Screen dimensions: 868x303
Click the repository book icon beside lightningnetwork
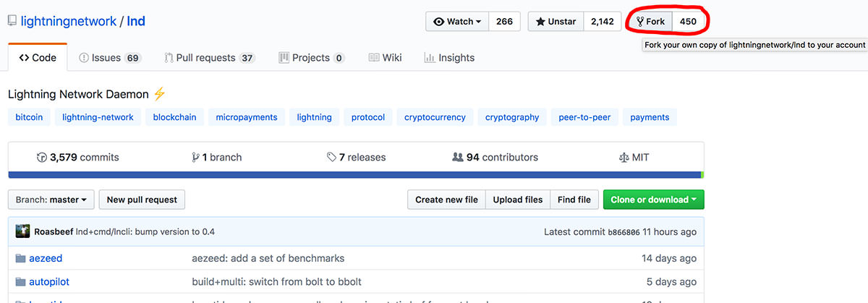click(x=12, y=22)
